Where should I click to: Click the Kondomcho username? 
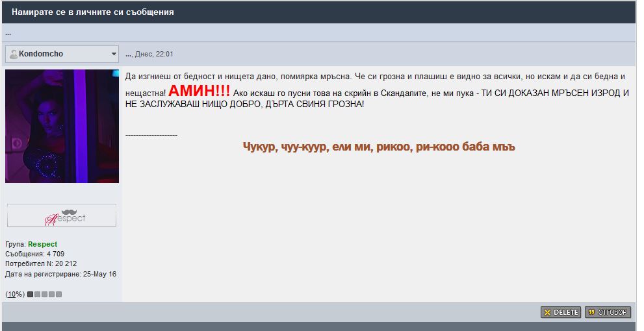point(41,54)
